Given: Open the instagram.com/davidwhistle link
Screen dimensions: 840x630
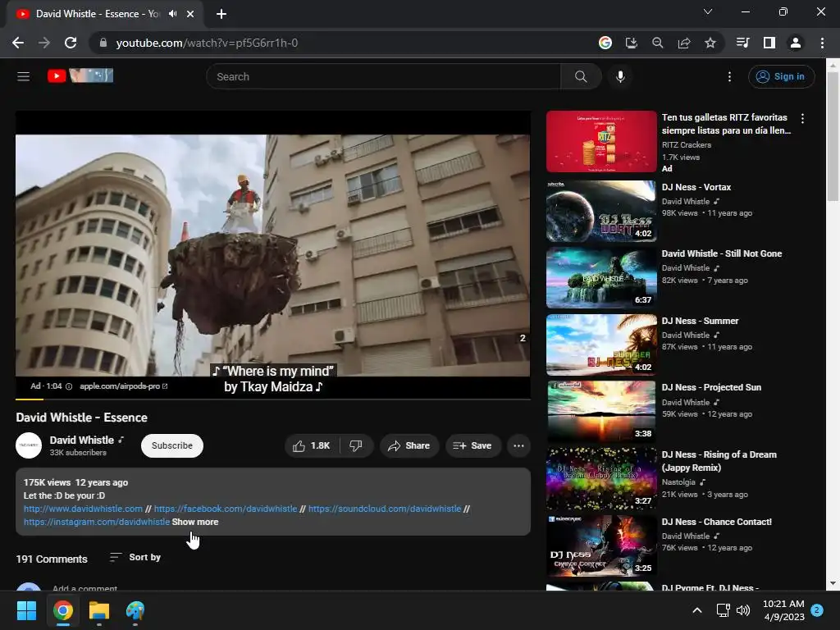Looking at the screenshot, I should point(97,522).
